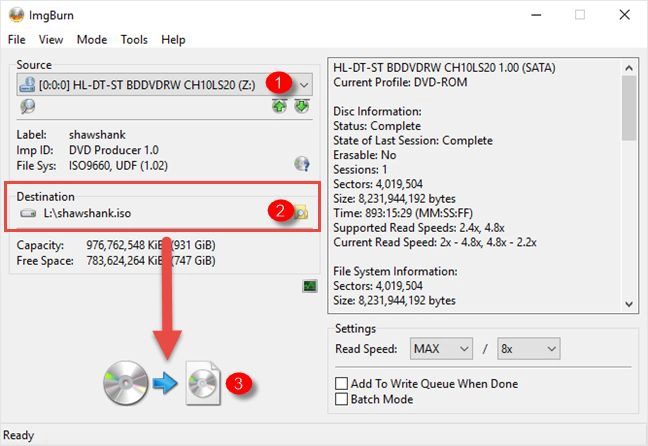Open the File menu
648x446 pixels.
click(x=17, y=40)
